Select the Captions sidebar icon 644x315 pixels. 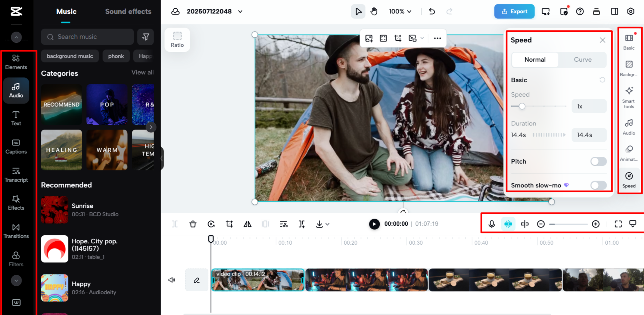click(16, 147)
